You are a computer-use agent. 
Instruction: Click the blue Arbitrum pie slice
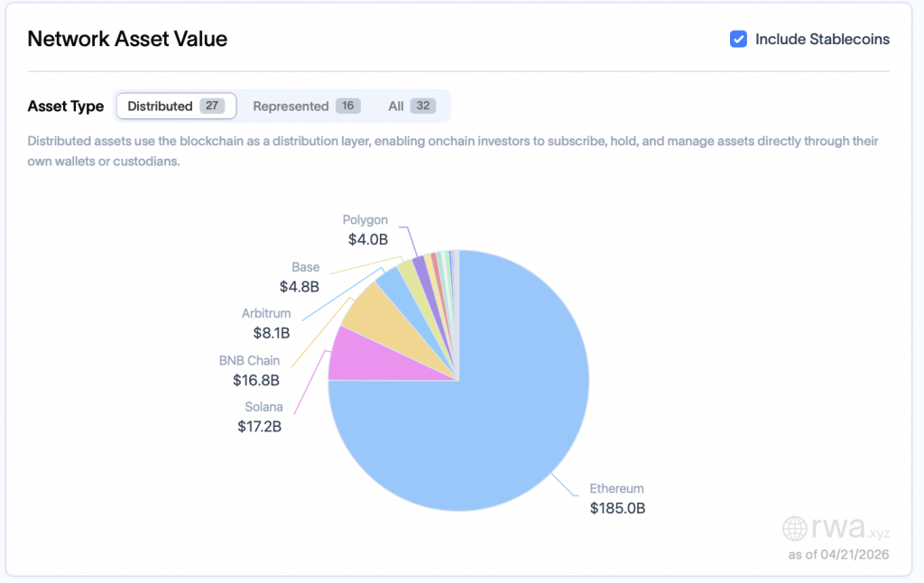click(393, 282)
